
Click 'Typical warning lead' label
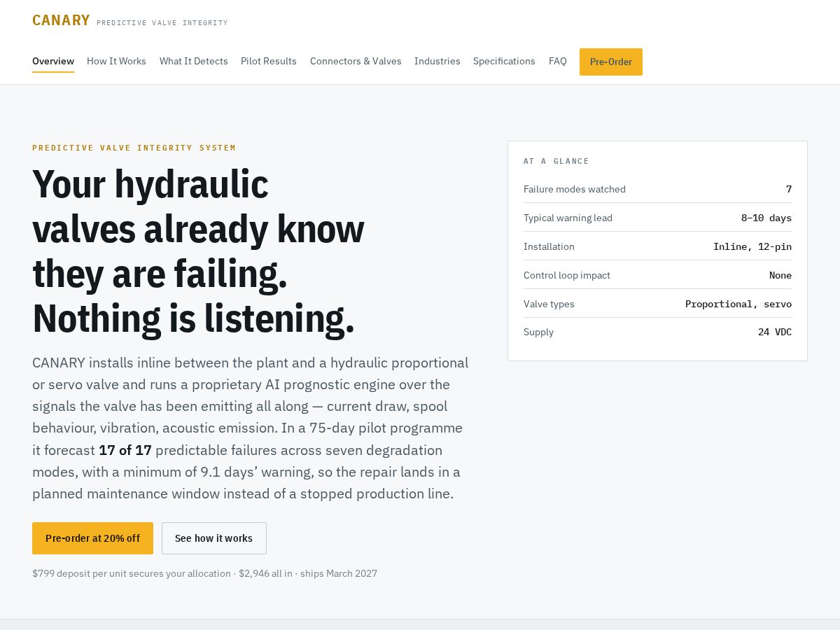pos(568,218)
